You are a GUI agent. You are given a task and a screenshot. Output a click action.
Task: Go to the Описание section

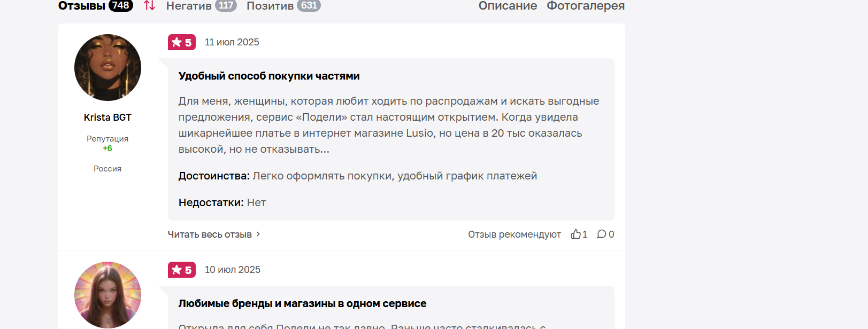[508, 6]
